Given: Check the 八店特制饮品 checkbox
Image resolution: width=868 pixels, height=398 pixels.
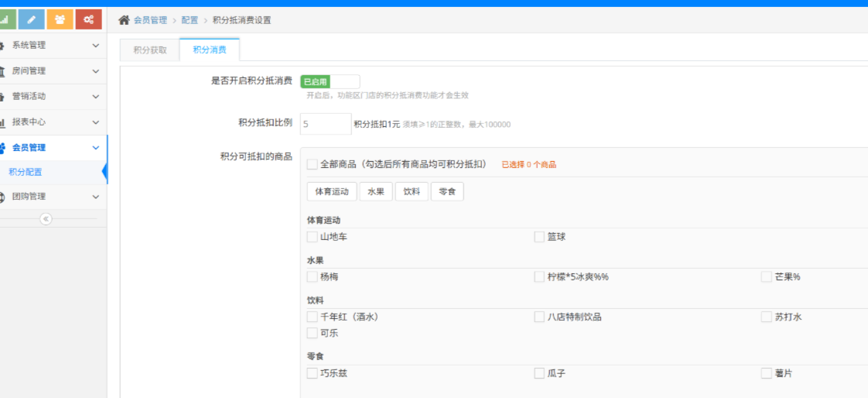Looking at the screenshot, I should [539, 317].
